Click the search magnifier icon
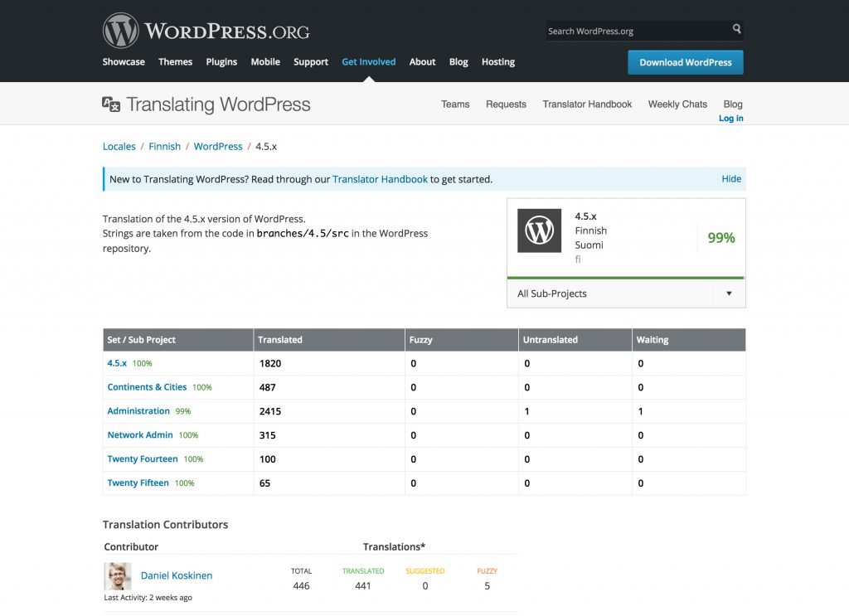This screenshot has width=849, height=616. click(736, 29)
